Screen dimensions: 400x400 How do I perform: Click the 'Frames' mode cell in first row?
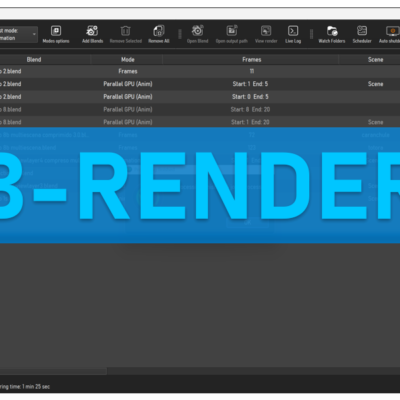128,71
